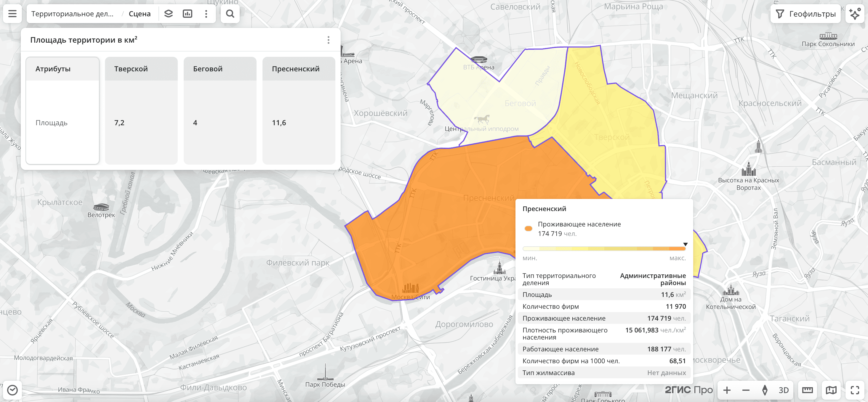This screenshot has width=868, height=402.
Task: Open Геофильтры filter panel
Action: point(806,14)
